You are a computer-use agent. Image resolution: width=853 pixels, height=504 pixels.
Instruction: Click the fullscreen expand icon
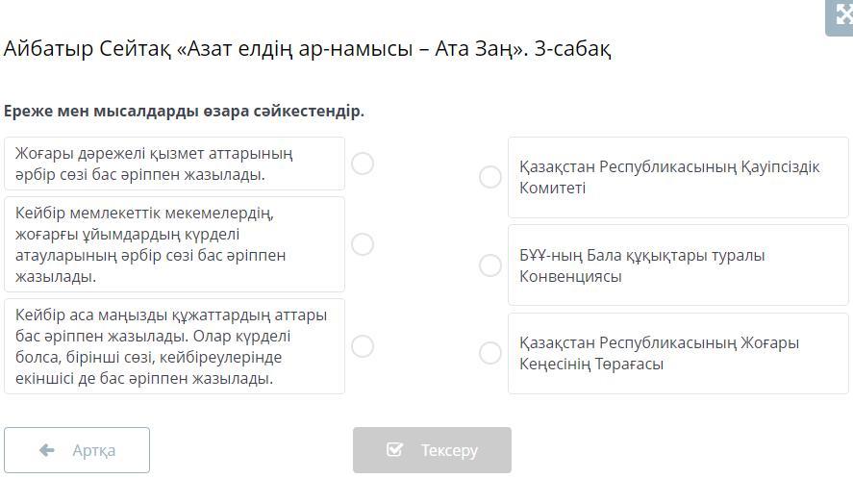[x=840, y=16]
